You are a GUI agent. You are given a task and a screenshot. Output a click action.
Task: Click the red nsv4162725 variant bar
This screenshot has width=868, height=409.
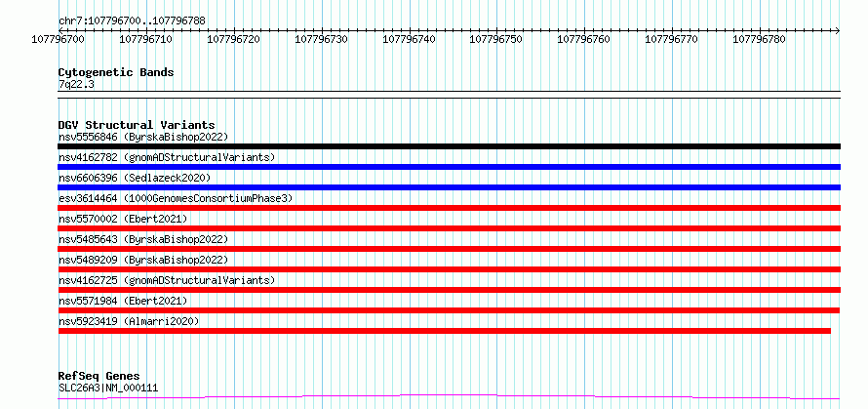(x=449, y=290)
